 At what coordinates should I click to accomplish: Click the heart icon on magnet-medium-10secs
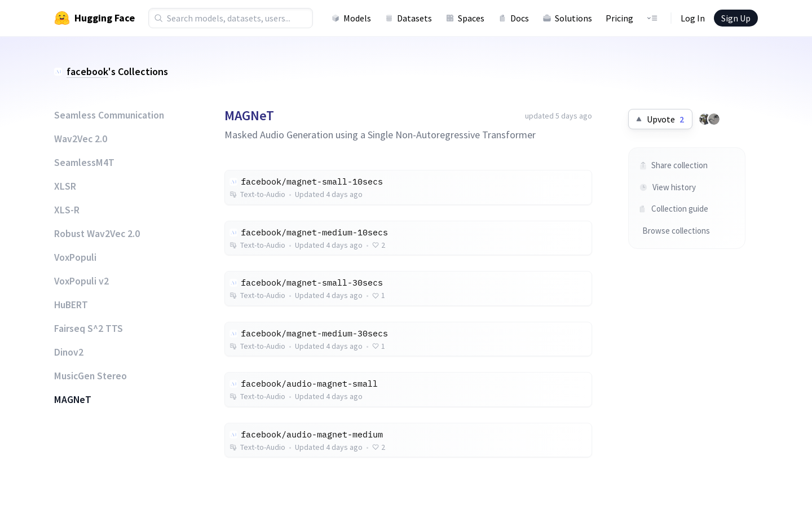(376, 246)
